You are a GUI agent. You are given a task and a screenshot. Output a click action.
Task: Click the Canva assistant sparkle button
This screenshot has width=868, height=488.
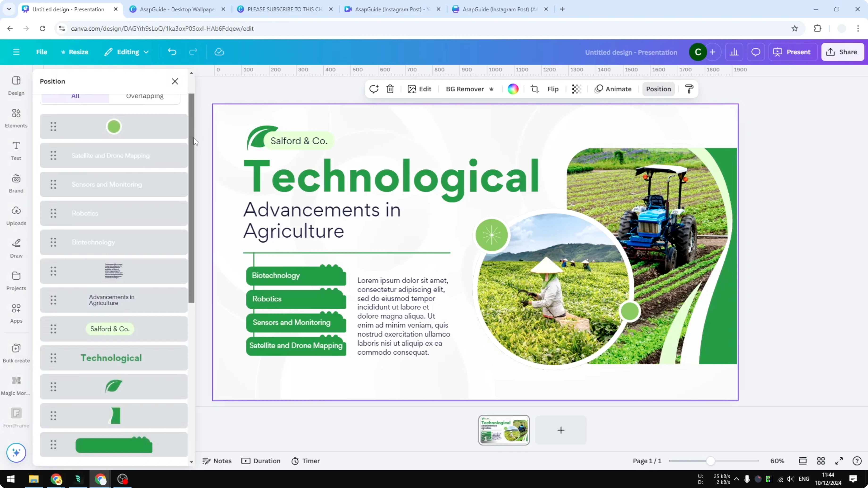pos(16,452)
